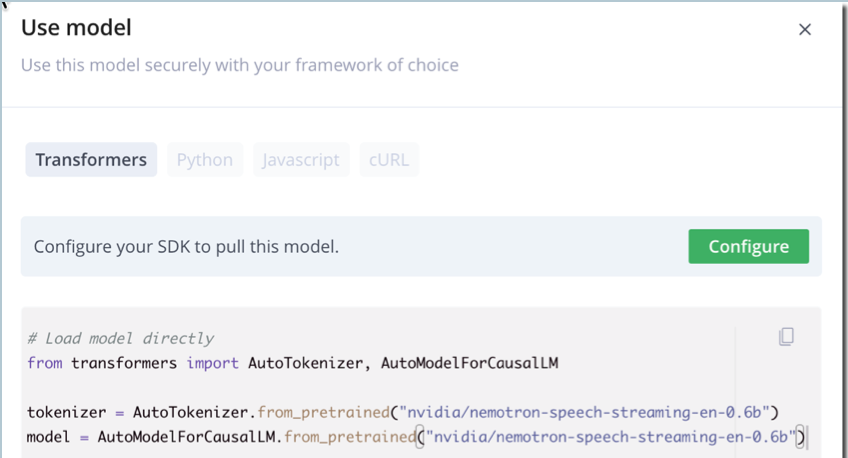Click the tokenizer assignment code line

(x=403, y=413)
